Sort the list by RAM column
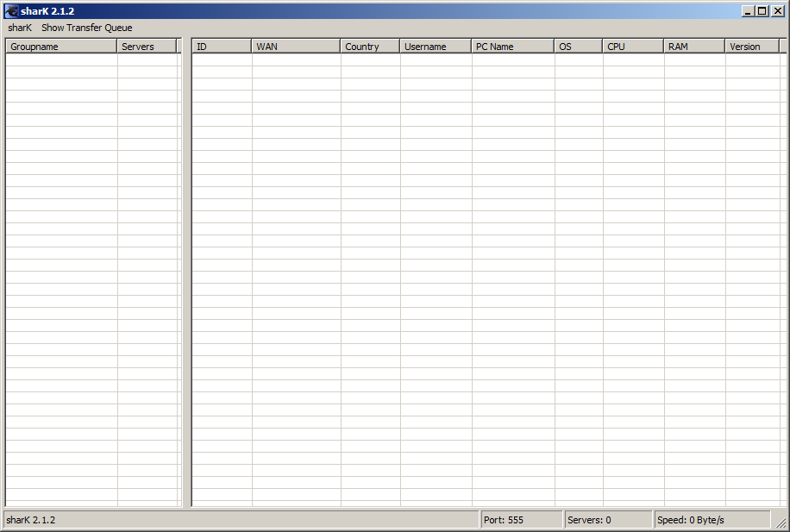 click(694, 47)
